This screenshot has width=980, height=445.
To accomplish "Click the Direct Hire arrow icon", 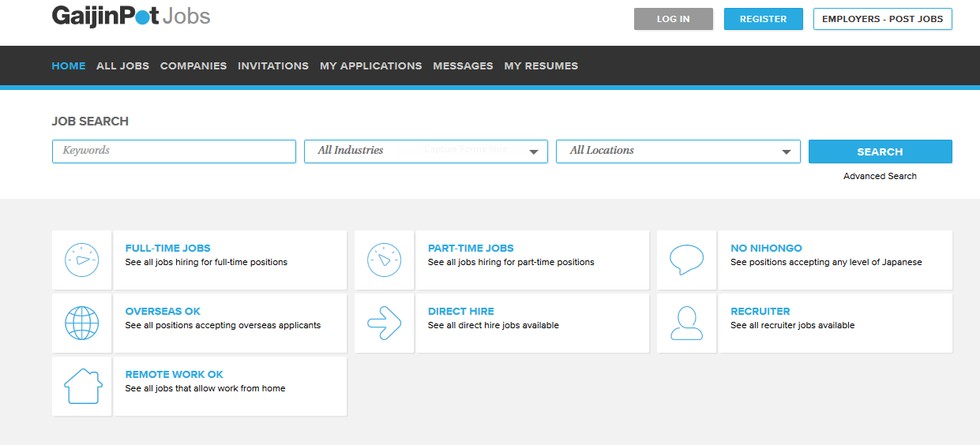I will [x=385, y=323].
